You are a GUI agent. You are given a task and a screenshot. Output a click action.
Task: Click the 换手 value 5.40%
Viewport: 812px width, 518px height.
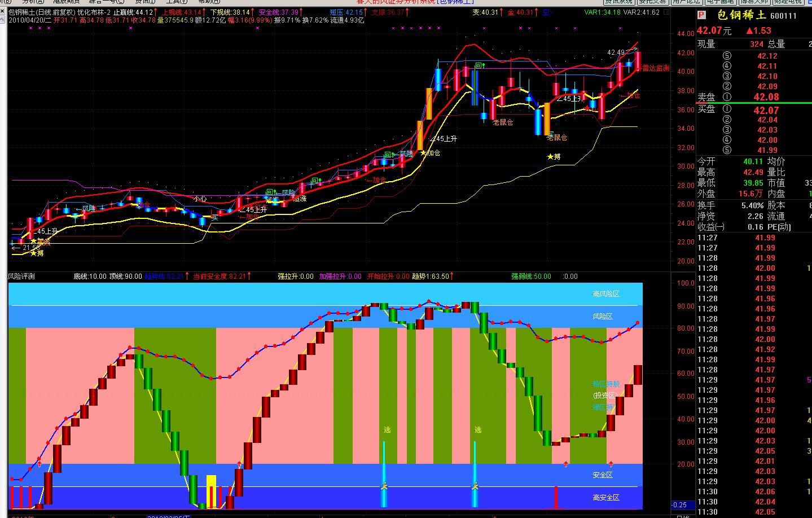point(753,205)
